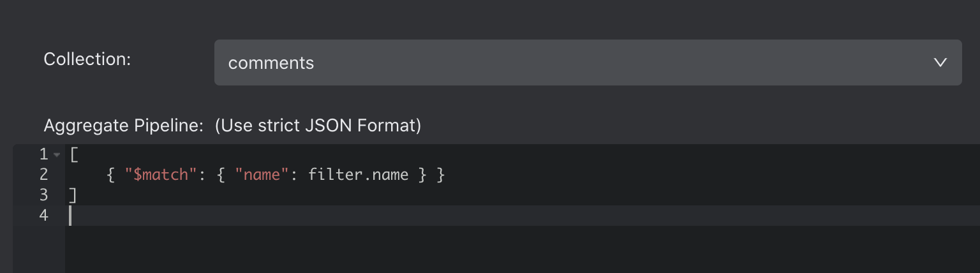Image resolution: width=980 pixels, height=273 pixels.
Task: Click the opening bracket on line 1
Action: pos(74,154)
